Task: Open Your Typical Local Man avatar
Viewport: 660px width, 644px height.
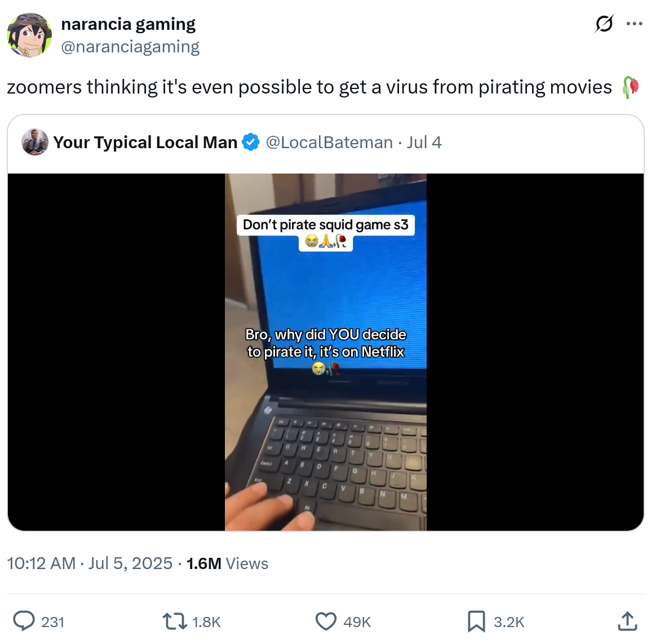Action: [35, 142]
